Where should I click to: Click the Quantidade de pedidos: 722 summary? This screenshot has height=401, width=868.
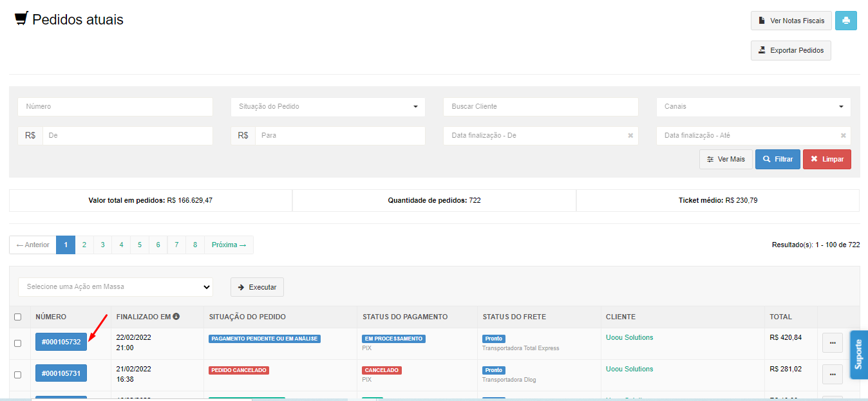pos(434,200)
